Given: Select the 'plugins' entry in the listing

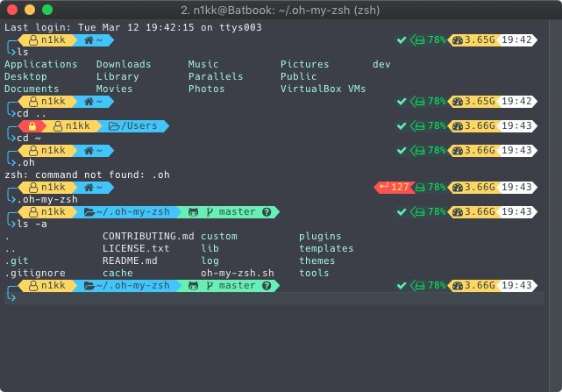Looking at the screenshot, I should pyautogui.click(x=320, y=237).
